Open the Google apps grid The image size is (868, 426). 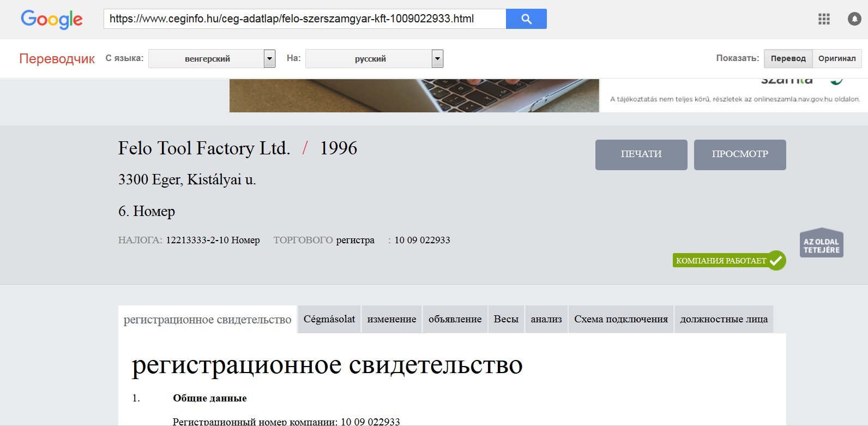tap(824, 19)
